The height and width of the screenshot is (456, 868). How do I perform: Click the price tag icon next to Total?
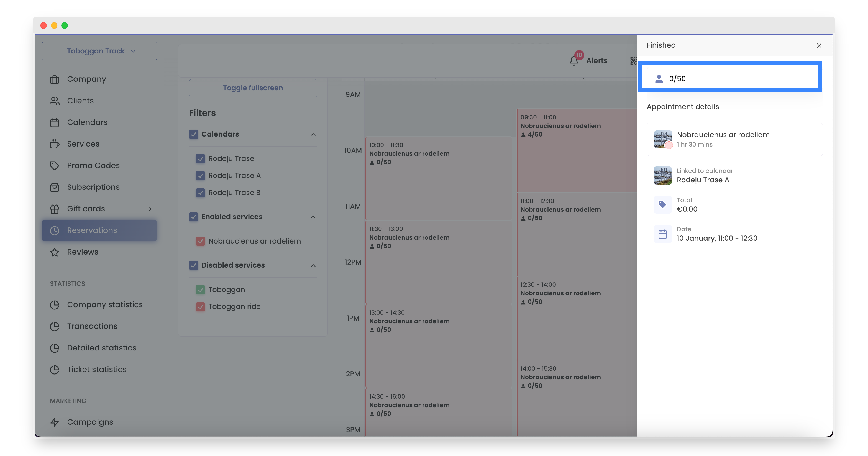662,204
